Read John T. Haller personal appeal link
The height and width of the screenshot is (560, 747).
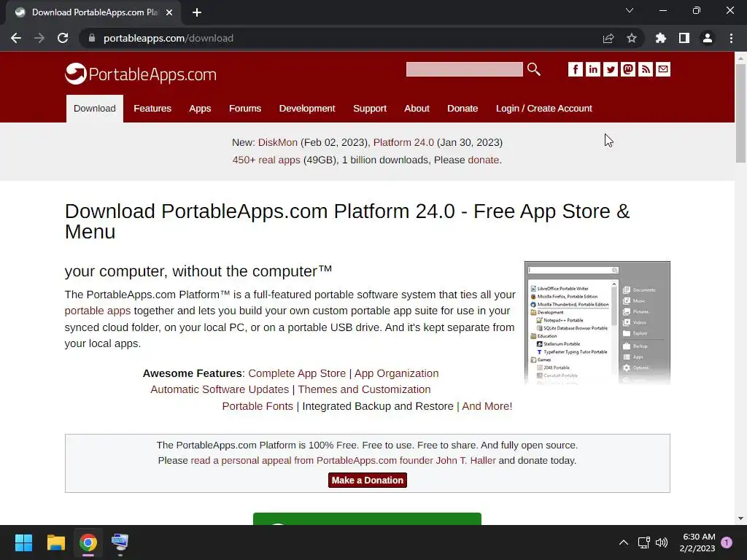pos(343,461)
